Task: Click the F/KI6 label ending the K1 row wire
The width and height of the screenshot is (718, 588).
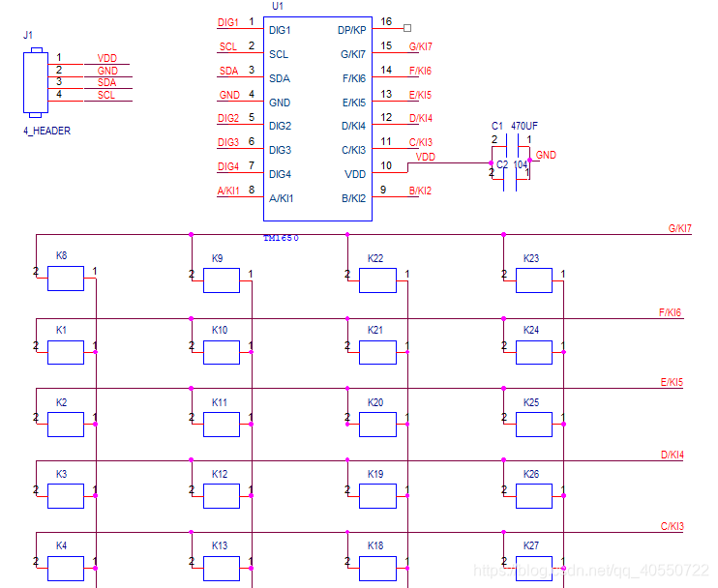Action: pos(670,312)
